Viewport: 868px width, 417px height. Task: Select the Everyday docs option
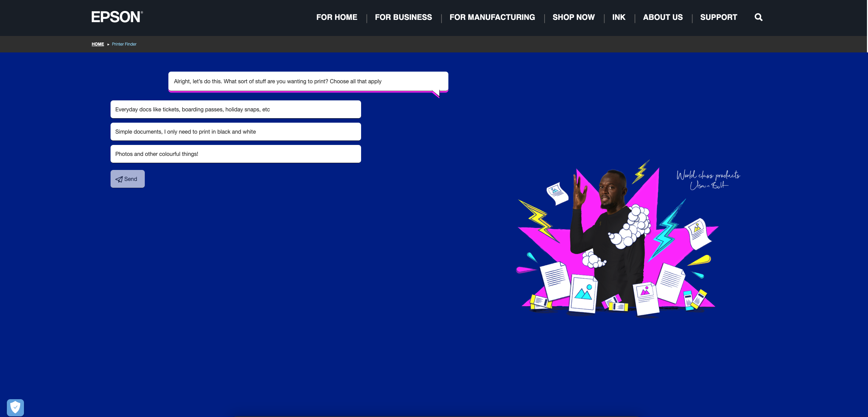[235, 109]
